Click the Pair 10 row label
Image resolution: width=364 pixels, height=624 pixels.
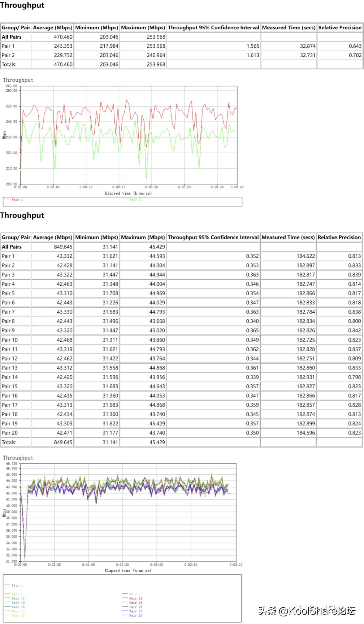(x=10, y=340)
